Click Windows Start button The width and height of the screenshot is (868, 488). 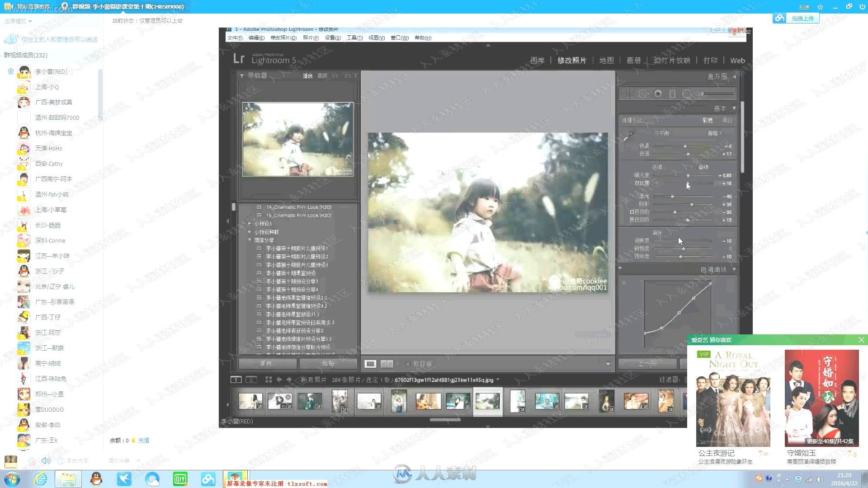pos(11,479)
